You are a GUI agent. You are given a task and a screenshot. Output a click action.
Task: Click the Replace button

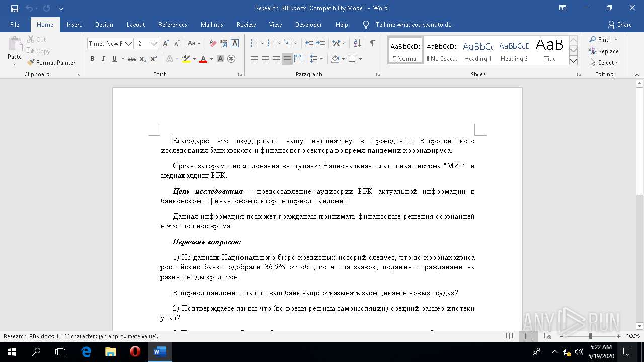pyautogui.click(x=604, y=51)
